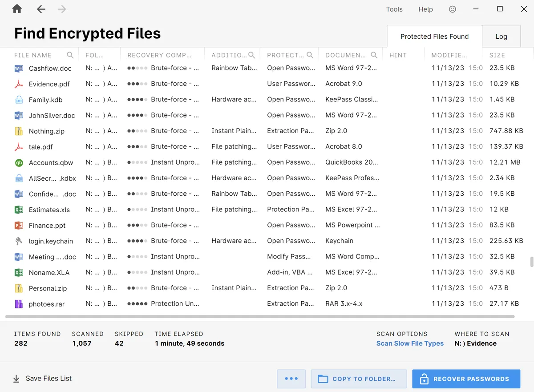Open the Tools menu
The width and height of the screenshot is (534, 392).
point(394,9)
